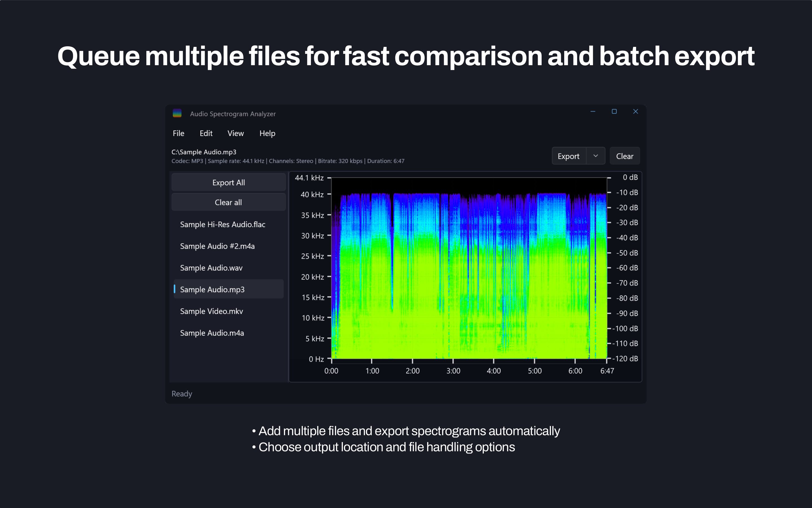
Task: Expand the Export dropdown arrow
Action: (595, 156)
